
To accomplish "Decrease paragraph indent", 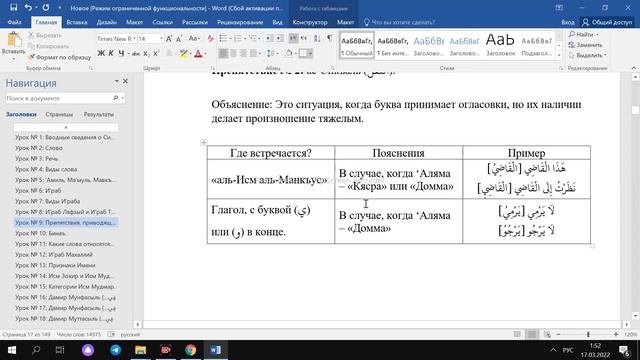I will (269, 38).
